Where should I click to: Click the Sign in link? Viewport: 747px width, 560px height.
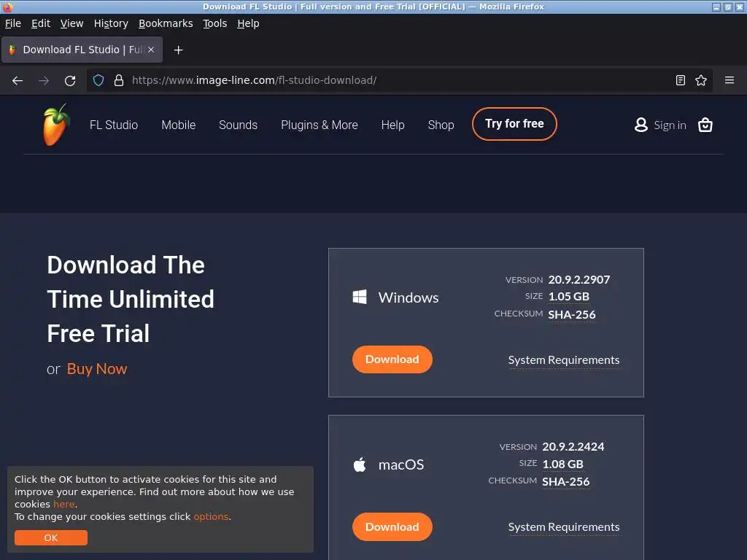pos(670,125)
